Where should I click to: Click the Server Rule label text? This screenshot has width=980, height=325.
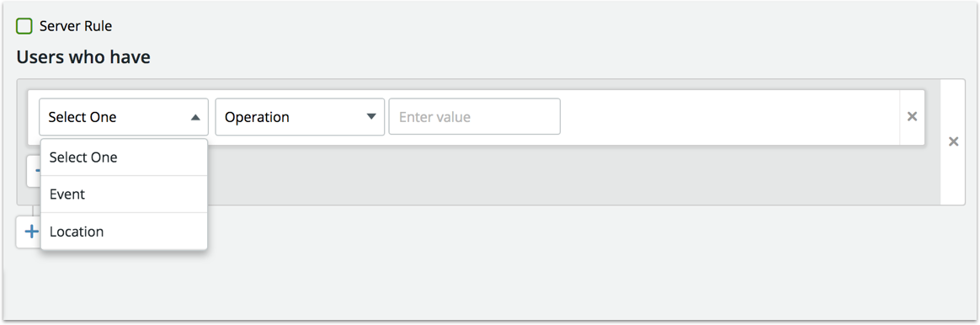[x=76, y=26]
